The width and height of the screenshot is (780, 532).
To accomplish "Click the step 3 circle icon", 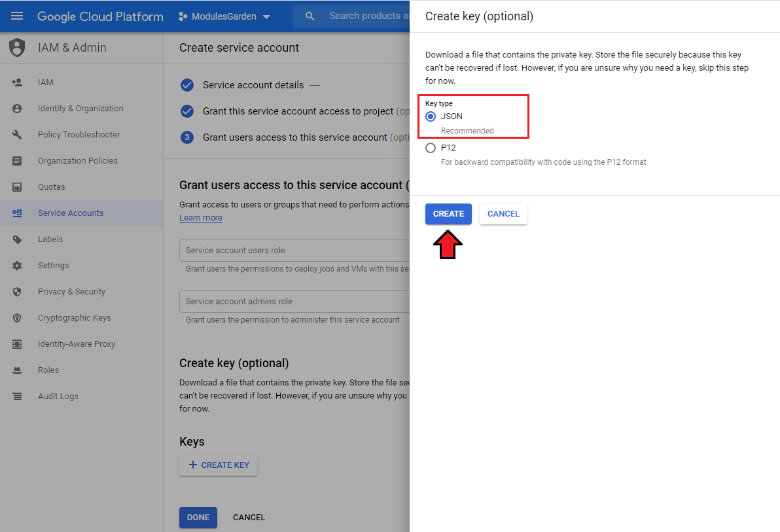I will 187,137.
